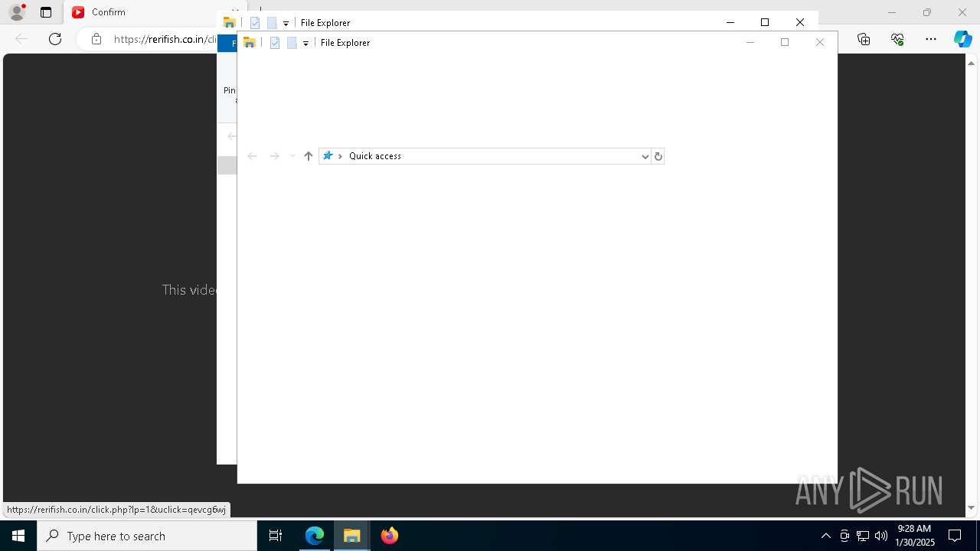The width and height of the screenshot is (980, 551).
Task: Click Back arrow in front File Explorer
Action: coord(252,156)
